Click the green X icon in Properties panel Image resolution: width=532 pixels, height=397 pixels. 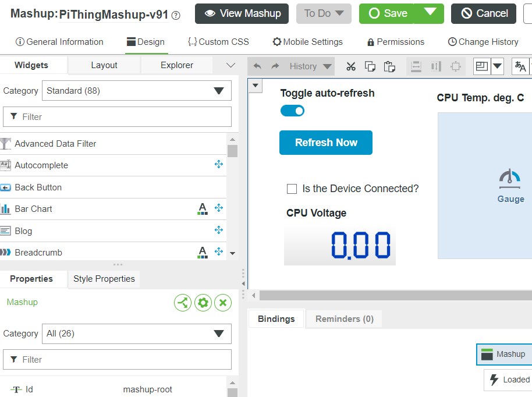pos(223,303)
